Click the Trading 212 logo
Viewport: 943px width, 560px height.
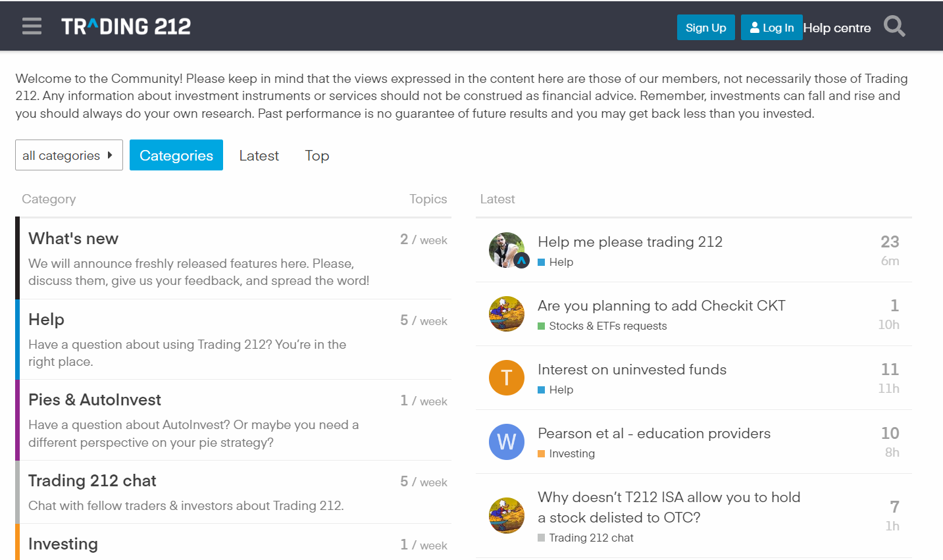click(126, 26)
